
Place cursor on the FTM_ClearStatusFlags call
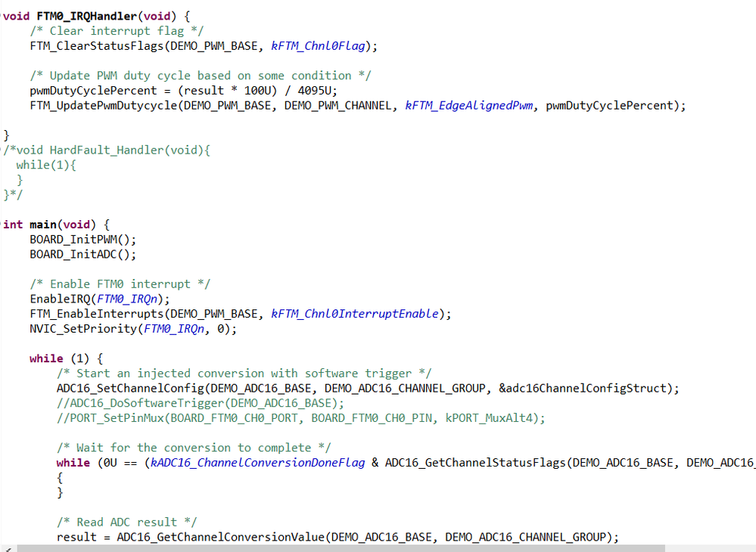[98, 45]
